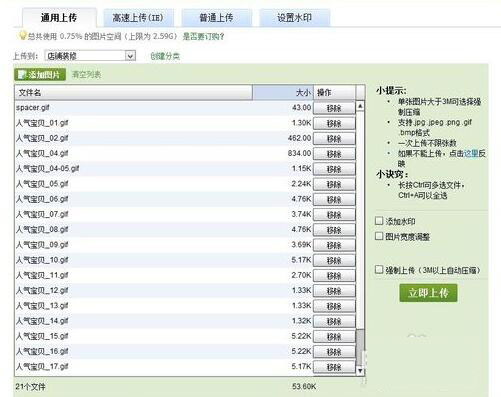
Task: Remove 人气宝贝_14.gif from the list
Action: (334, 322)
